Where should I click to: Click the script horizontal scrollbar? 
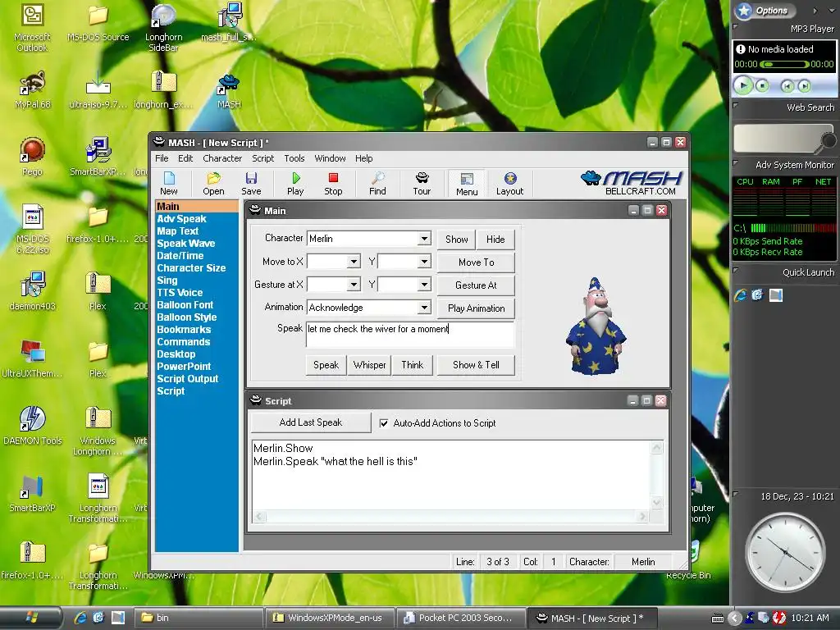[x=450, y=517]
